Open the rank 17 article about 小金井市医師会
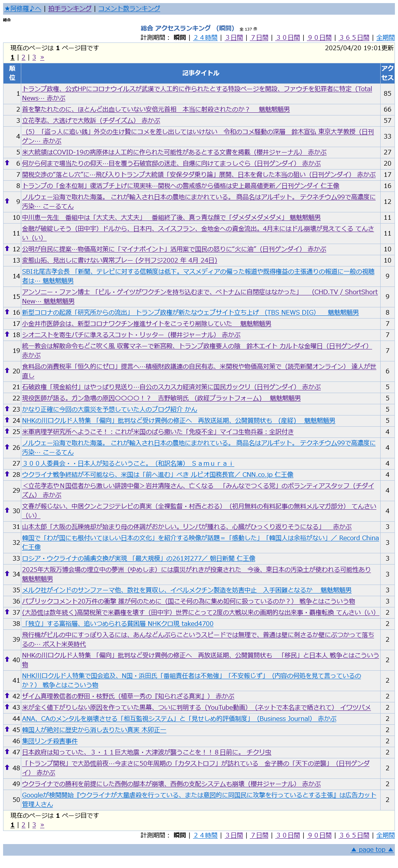398x868 pixels. pos(146,324)
